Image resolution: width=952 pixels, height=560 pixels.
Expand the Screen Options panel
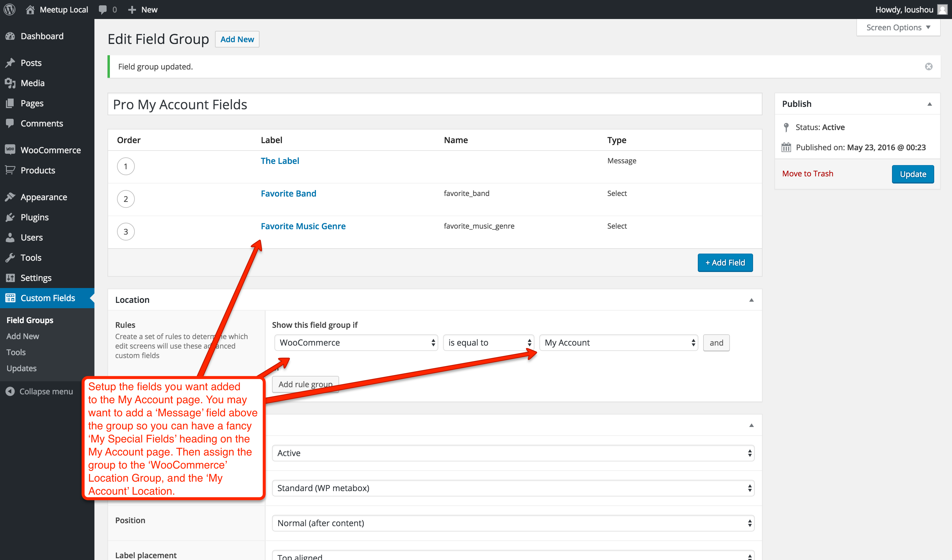click(898, 28)
